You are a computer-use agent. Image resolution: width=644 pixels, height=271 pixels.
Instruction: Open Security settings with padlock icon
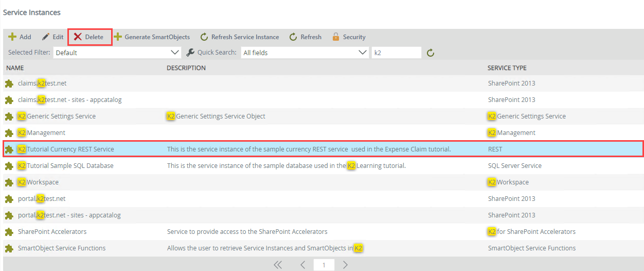click(x=349, y=37)
